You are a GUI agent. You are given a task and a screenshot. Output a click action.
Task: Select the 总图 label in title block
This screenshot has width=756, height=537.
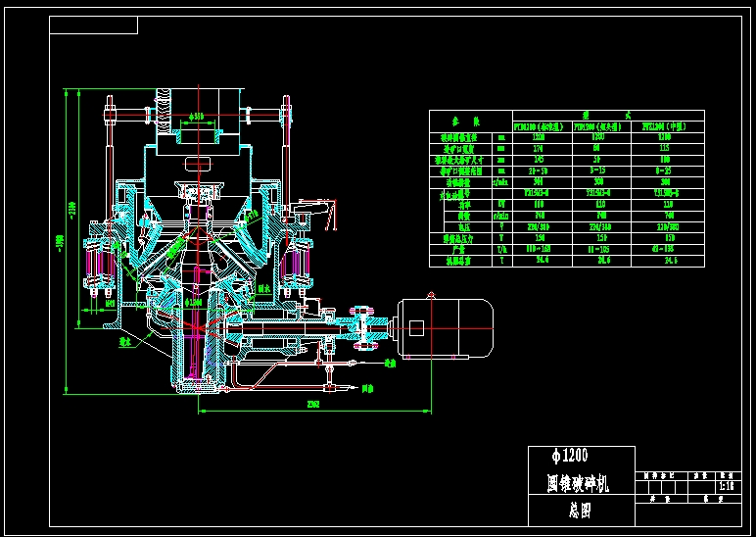(580, 511)
